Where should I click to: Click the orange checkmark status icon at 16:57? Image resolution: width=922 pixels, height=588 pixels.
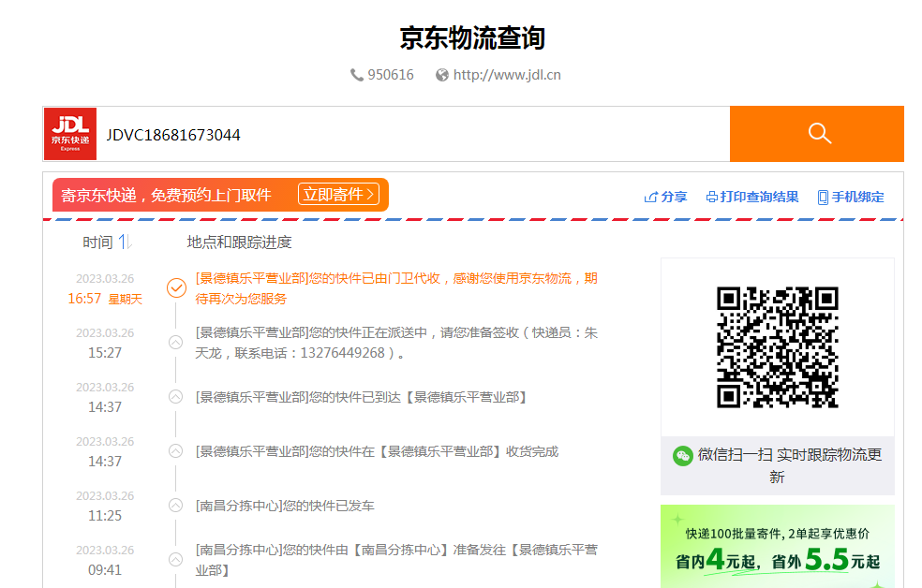coord(176,287)
